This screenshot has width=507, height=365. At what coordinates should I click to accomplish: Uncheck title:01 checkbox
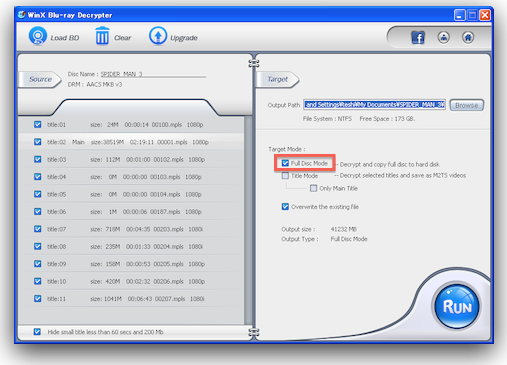(38, 124)
